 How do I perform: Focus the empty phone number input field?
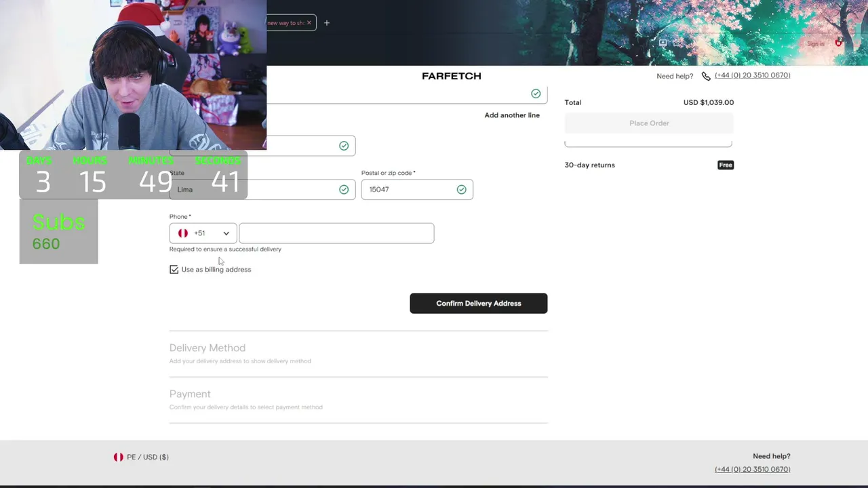click(336, 233)
